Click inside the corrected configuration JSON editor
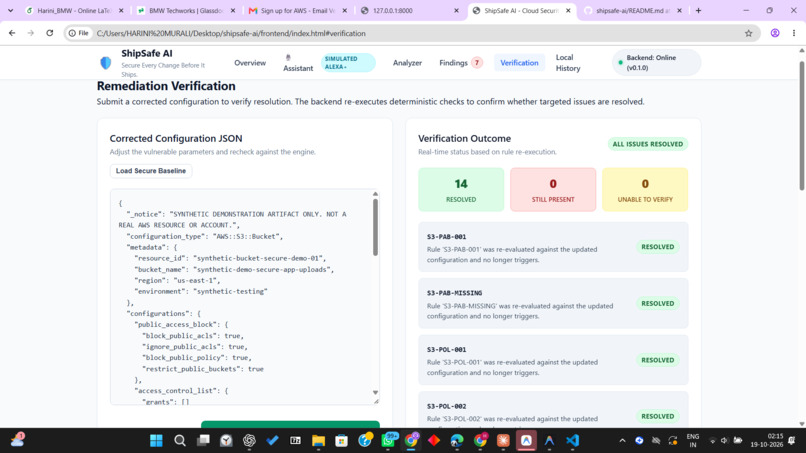This screenshot has width=806, height=453. (x=240, y=297)
